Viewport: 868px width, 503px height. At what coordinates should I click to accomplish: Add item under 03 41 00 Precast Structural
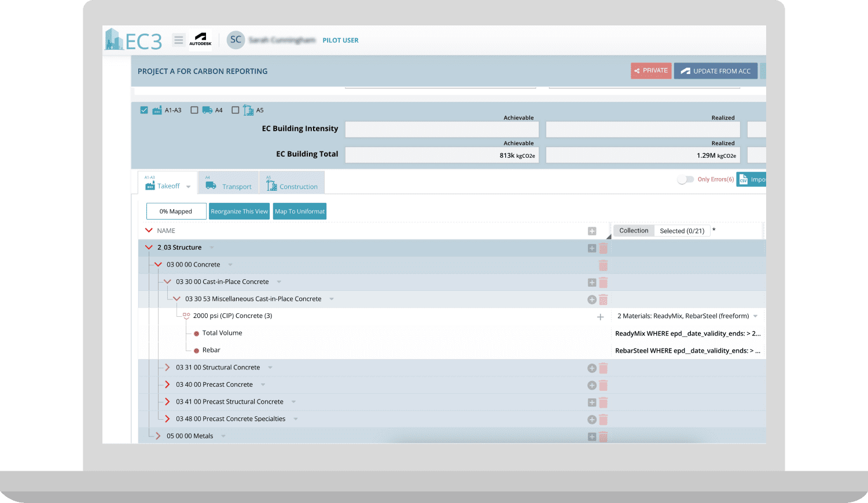[592, 402]
